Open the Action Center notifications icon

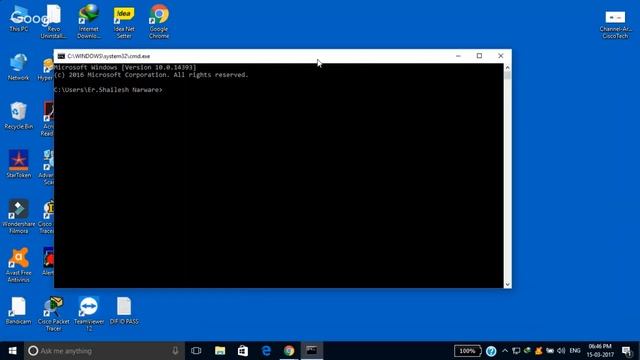point(627,351)
